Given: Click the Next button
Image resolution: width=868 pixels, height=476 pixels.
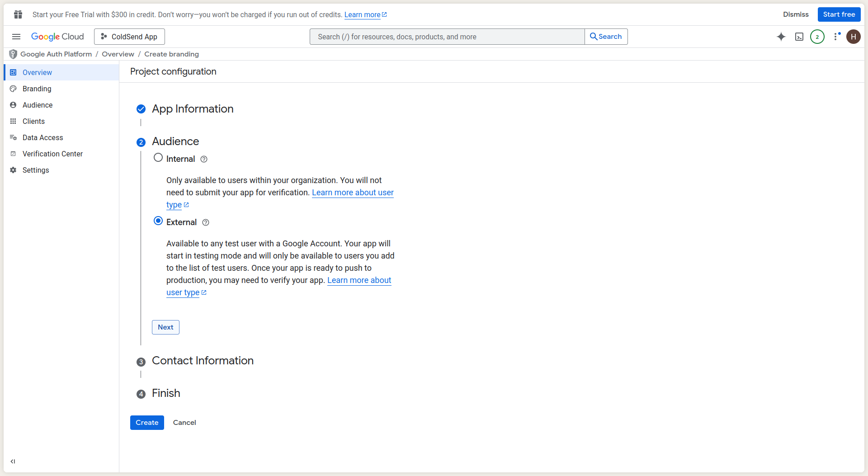Looking at the screenshot, I should tap(165, 327).
